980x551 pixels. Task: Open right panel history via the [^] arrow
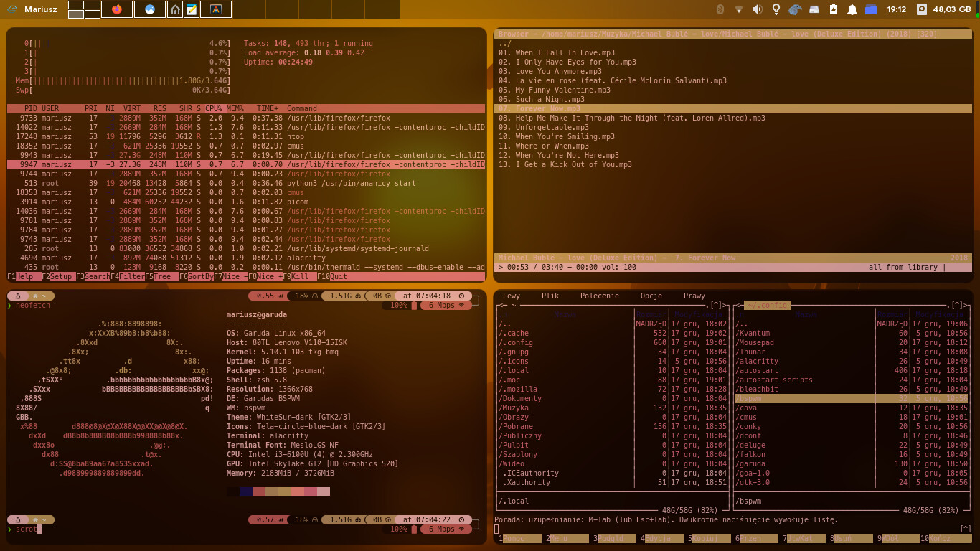coord(958,305)
